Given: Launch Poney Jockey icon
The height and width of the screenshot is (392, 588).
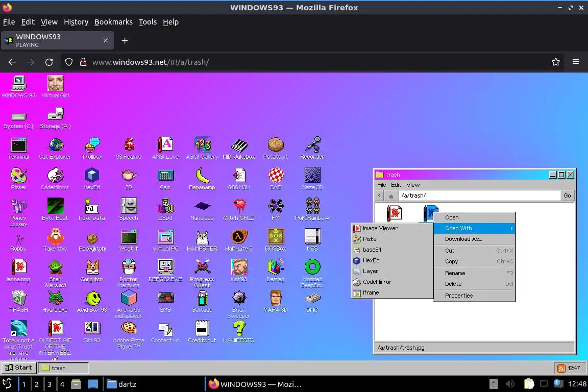Looking at the screenshot, I should click(x=18, y=212).
